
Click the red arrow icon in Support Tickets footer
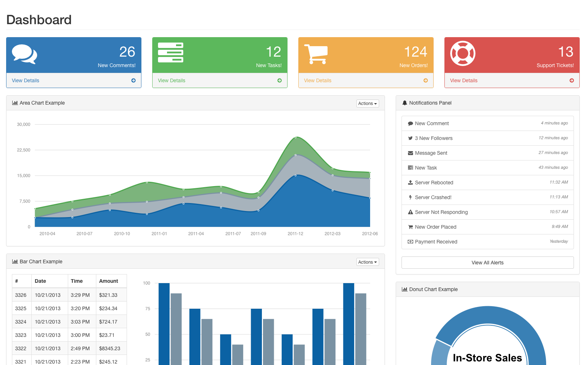coord(572,80)
